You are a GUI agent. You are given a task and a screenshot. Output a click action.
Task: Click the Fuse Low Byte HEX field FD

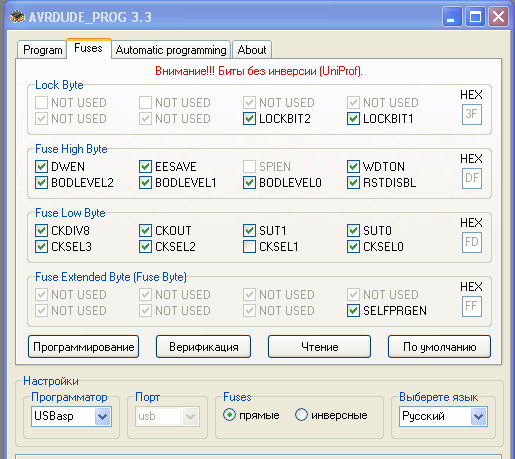(472, 242)
